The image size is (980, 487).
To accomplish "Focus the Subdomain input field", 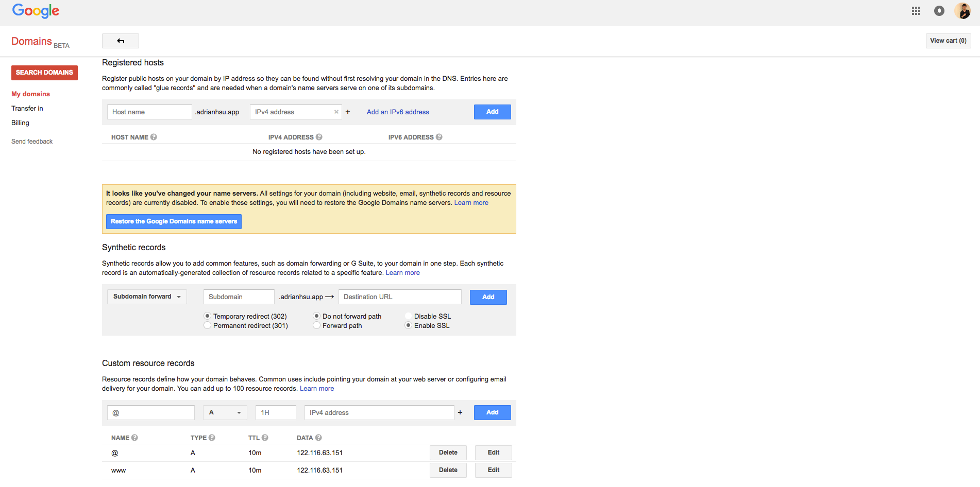I will [x=239, y=297].
